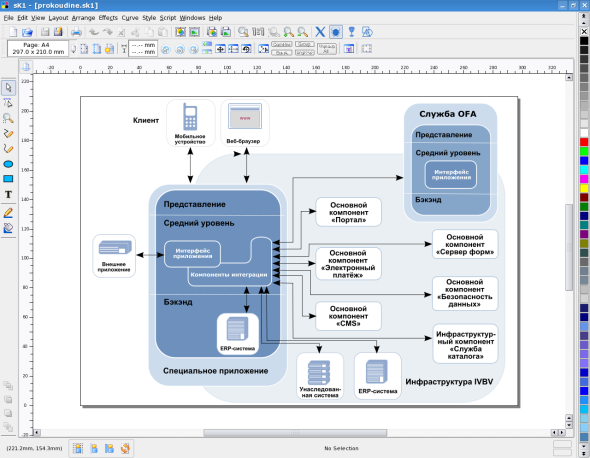Click the blue goblet toolbar icon
The height and width of the screenshot is (458, 590).
point(351,32)
